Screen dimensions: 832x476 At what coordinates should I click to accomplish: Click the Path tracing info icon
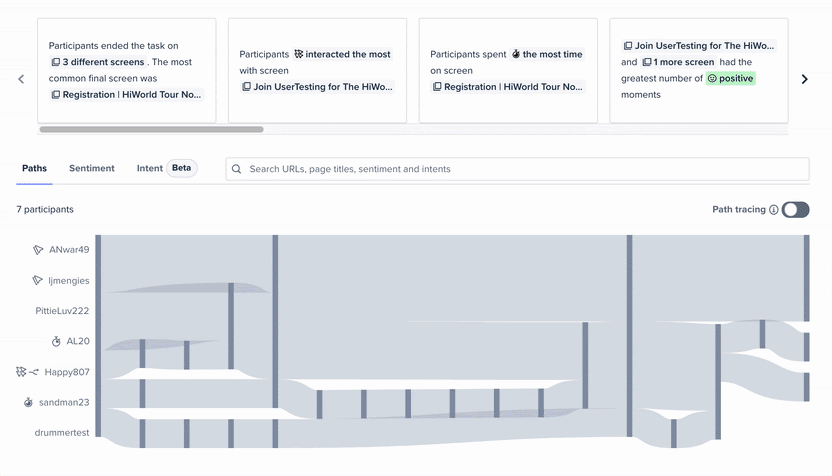click(x=774, y=210)
